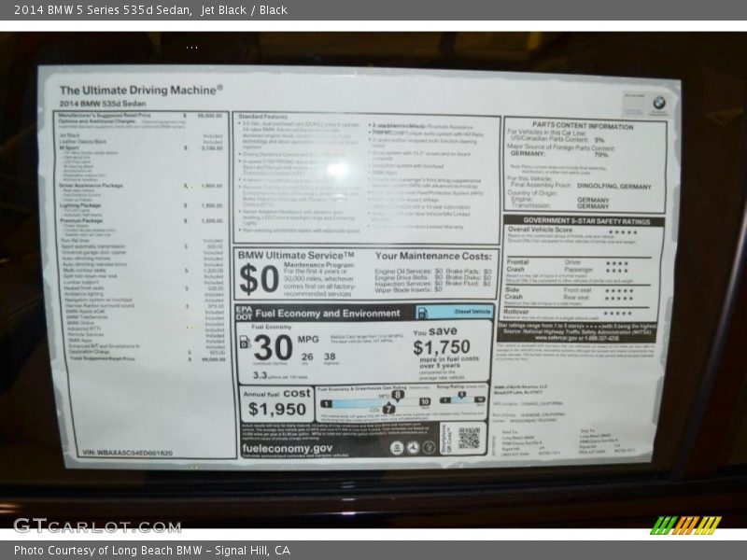Click the BMW roundel logo on the sticker
The height and width of the screenshot is (560, 747).
(x=658, y=103)
